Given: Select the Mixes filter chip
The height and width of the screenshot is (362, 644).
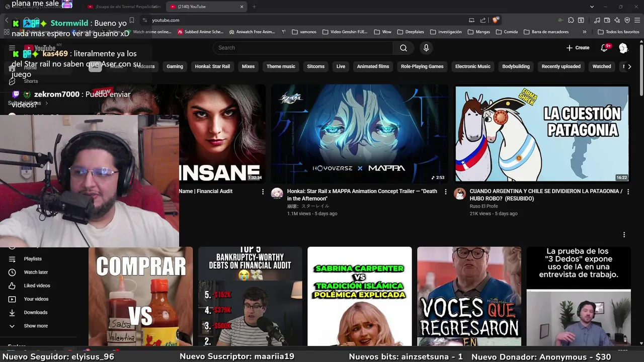Looking at the screenshot, I should [x=248, y=66].
